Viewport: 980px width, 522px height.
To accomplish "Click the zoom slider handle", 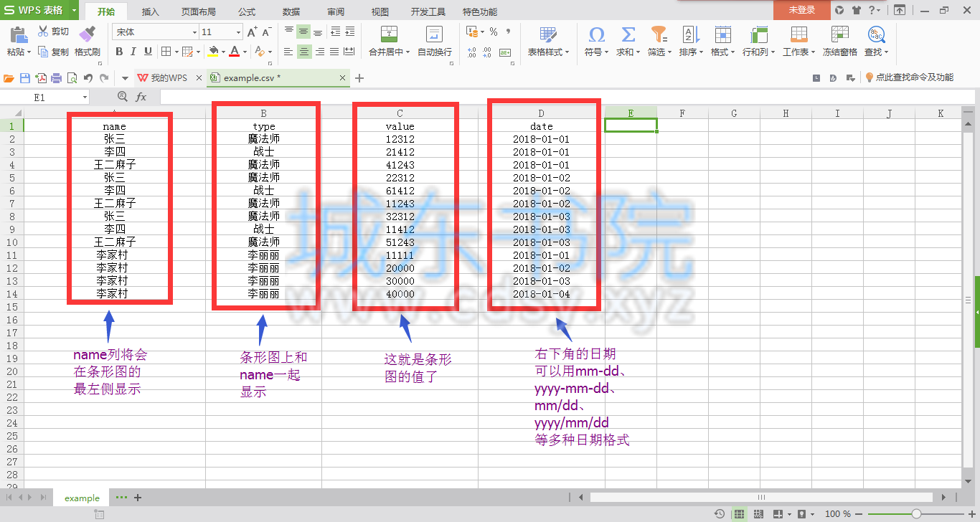I will click(x=916, y=514).
